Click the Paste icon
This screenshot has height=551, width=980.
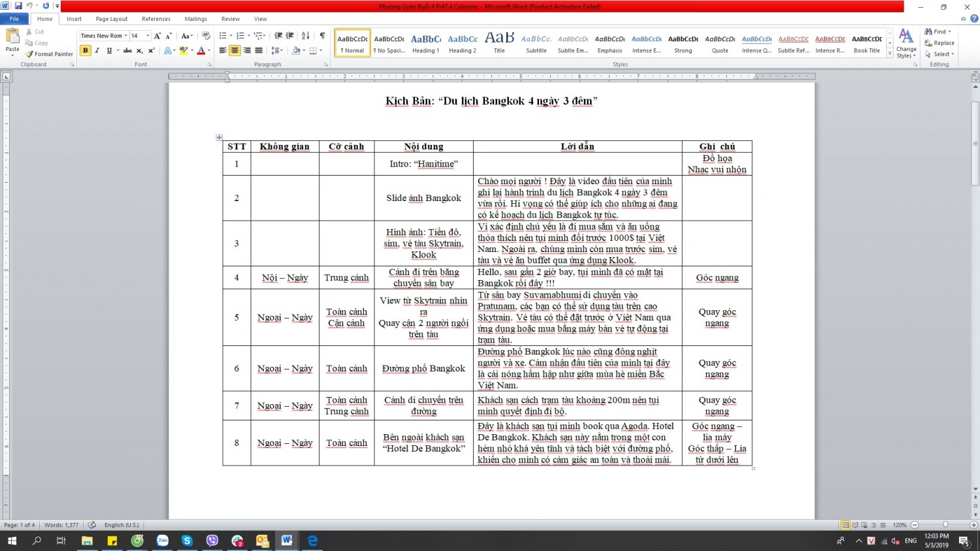12,40
